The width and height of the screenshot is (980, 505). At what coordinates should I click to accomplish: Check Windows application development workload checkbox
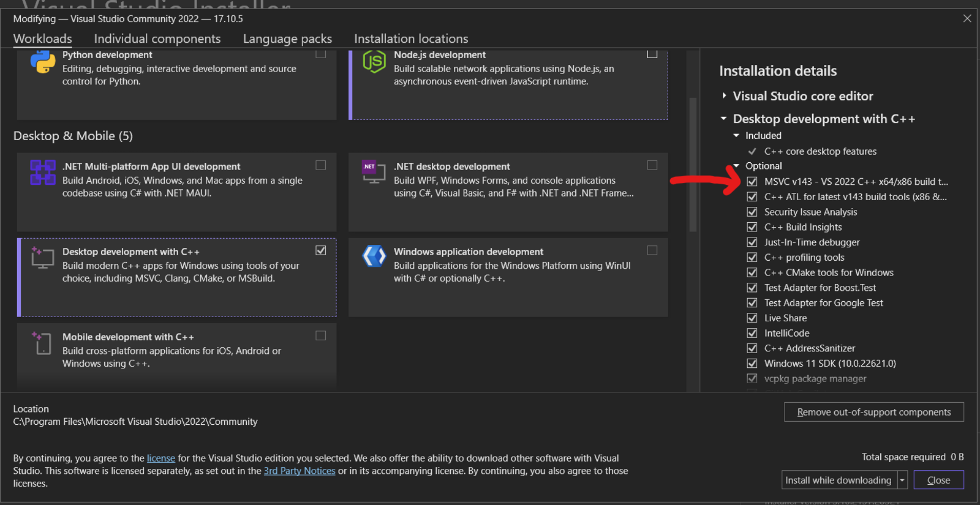(x=652, y=250)
